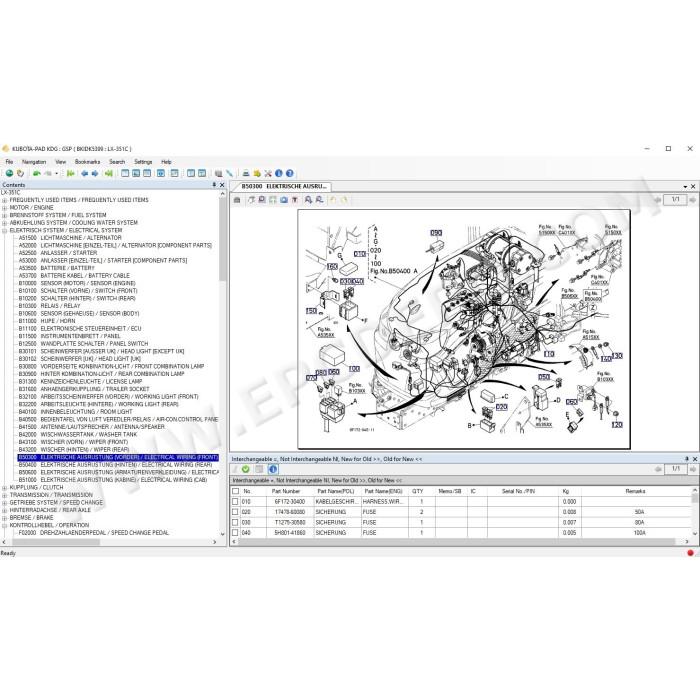Click next page arrow in parts toolbar
Image resolution: width=700 pixels, height=700 pixels.
pos(692,469)
